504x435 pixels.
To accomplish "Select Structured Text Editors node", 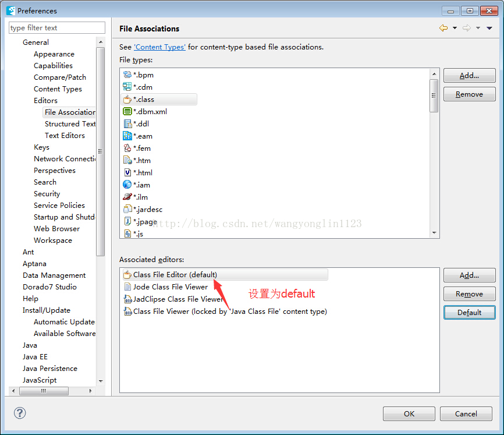I will (70, 124).
